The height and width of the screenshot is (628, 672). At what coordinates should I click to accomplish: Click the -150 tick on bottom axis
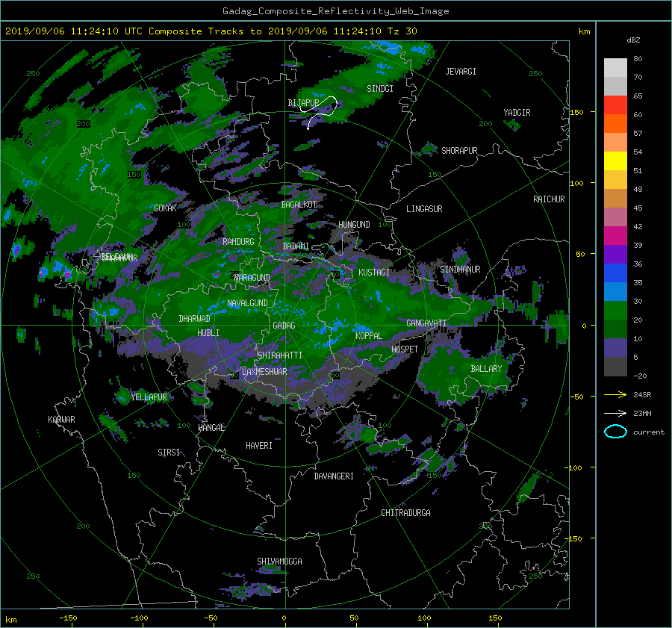pyautogui.click(x=68, y=618)
